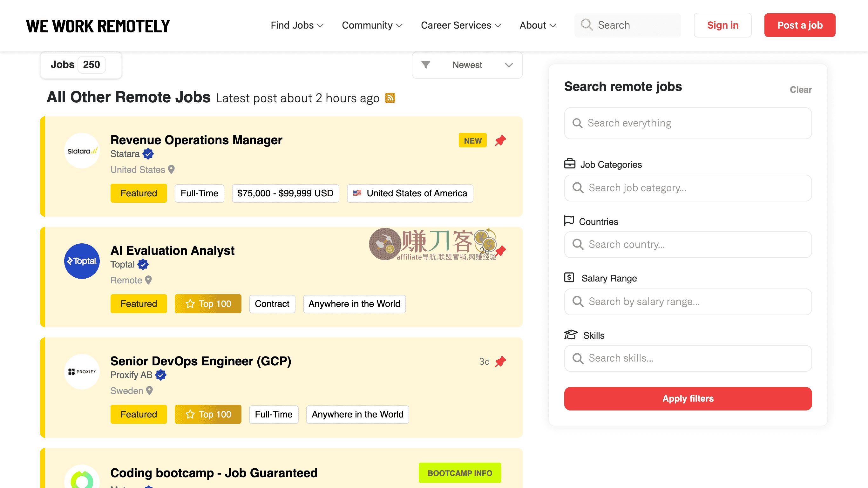Screen dimensions: 868x488
Task: Click Featured tag on Toptal listing
Action: point(139,304)
